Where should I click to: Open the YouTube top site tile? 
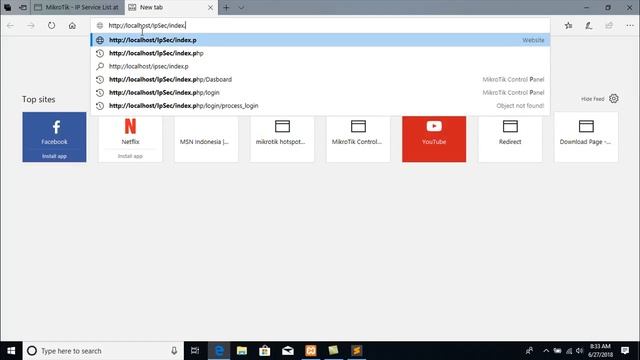click(434, 139)
